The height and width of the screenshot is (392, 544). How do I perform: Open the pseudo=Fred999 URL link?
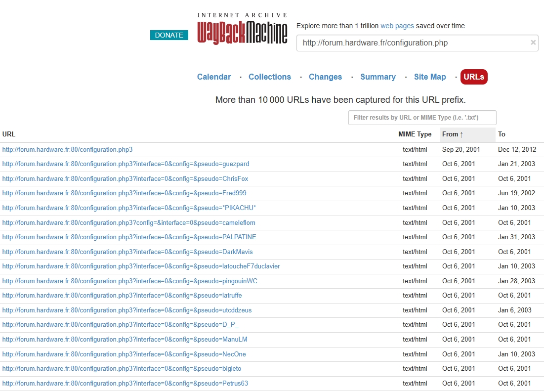coord(124,193)
